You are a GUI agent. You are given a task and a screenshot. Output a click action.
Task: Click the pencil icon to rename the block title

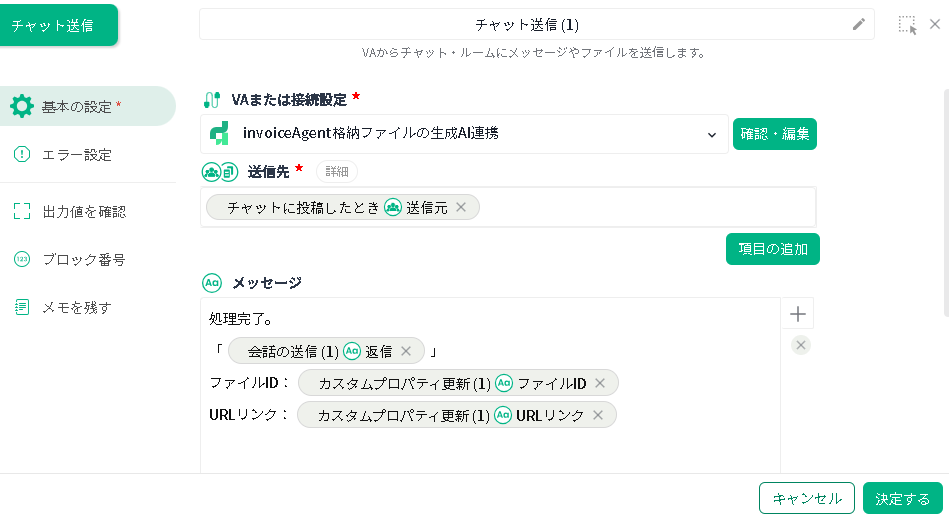pyautogui.click(x=858, y=25)
